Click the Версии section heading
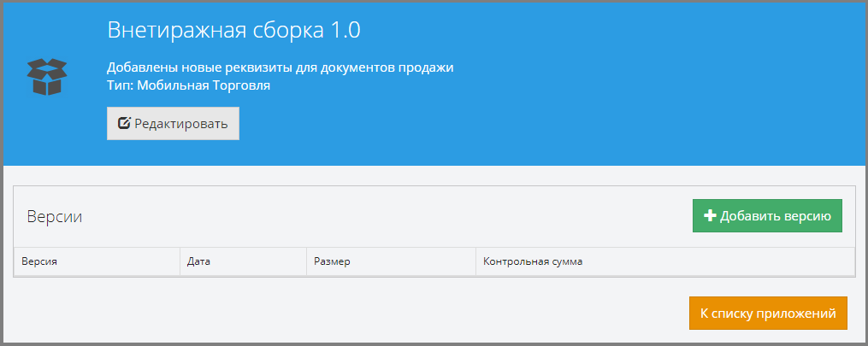This screenshot has width=868, height=346. 55,217
